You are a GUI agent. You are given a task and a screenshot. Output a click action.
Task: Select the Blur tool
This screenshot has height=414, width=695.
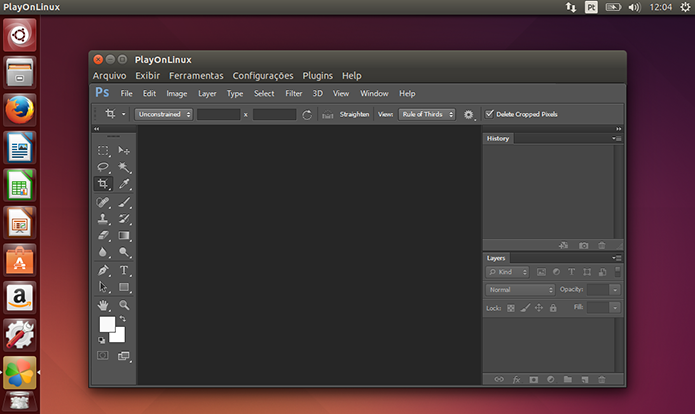[103, 252]
